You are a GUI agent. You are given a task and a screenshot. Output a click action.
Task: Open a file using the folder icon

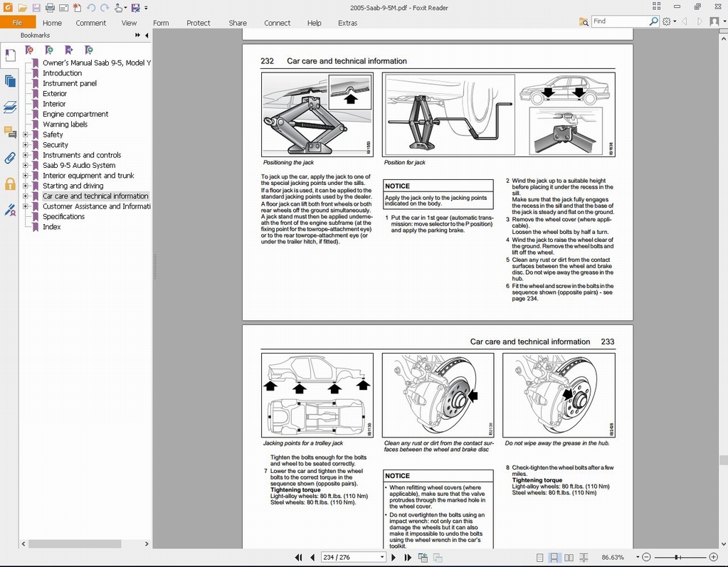(x=22, y=8)
